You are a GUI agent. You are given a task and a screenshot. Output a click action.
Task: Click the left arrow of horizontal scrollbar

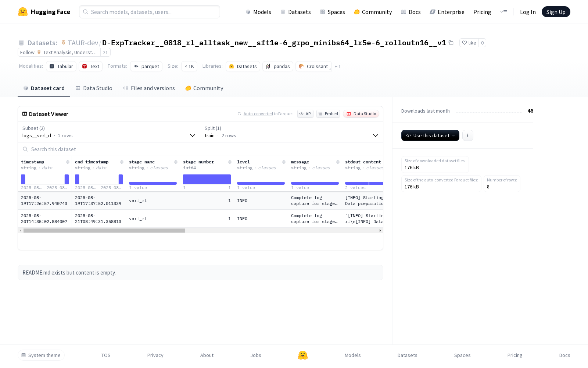tap(21, 230)
